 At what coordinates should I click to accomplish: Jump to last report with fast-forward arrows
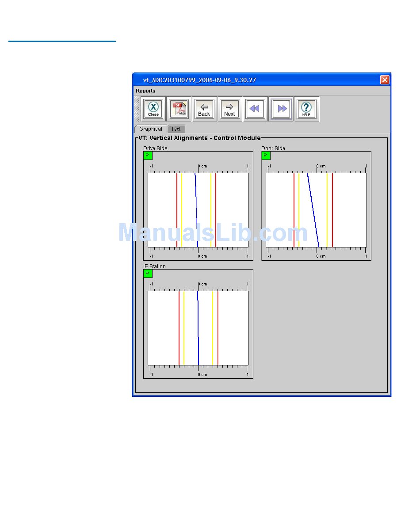tap(281, 109)
